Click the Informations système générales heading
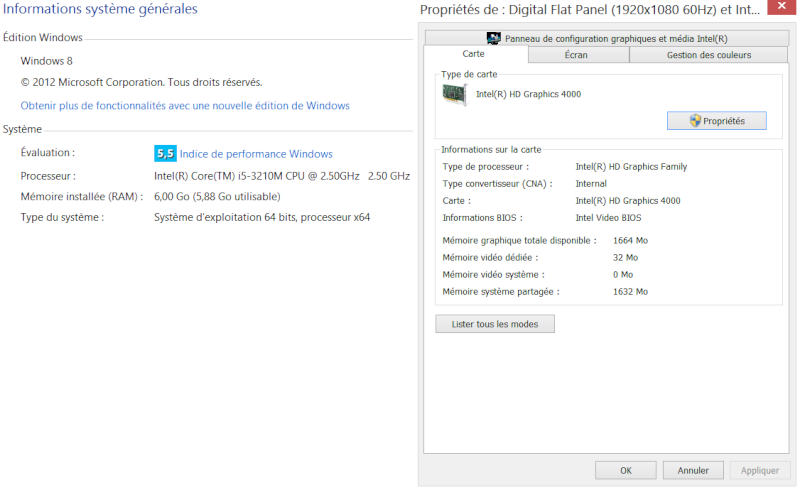 (x=100, y=9)
